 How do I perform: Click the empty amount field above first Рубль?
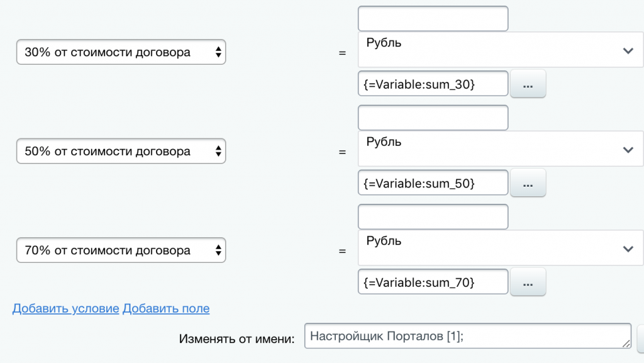(433, 19)
